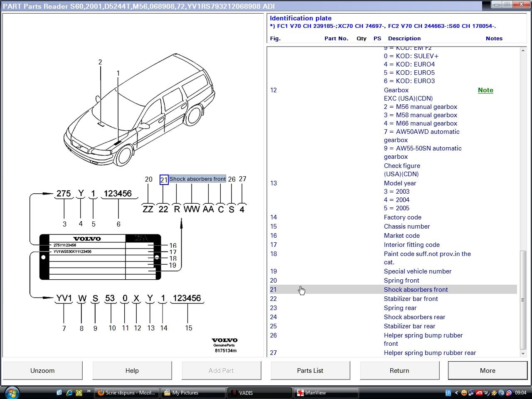Image resolution: width=532 pixels, height=399 pixels.
Task: Select row 13 Model year
Action: click(393, 196)
